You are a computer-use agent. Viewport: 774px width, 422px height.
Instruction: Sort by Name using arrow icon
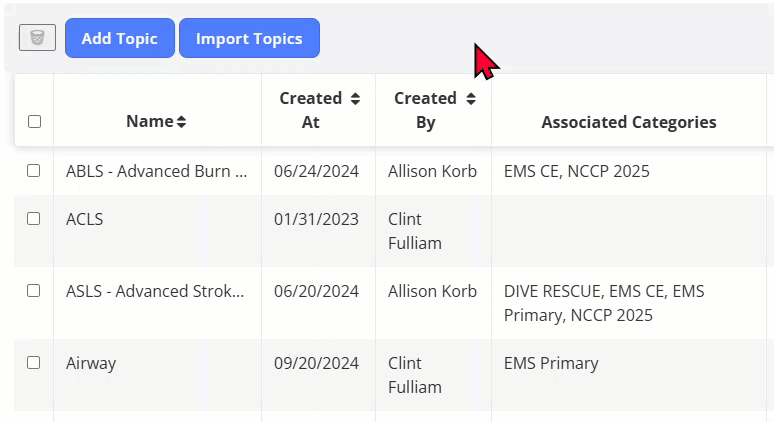click(x=182, y=122)
